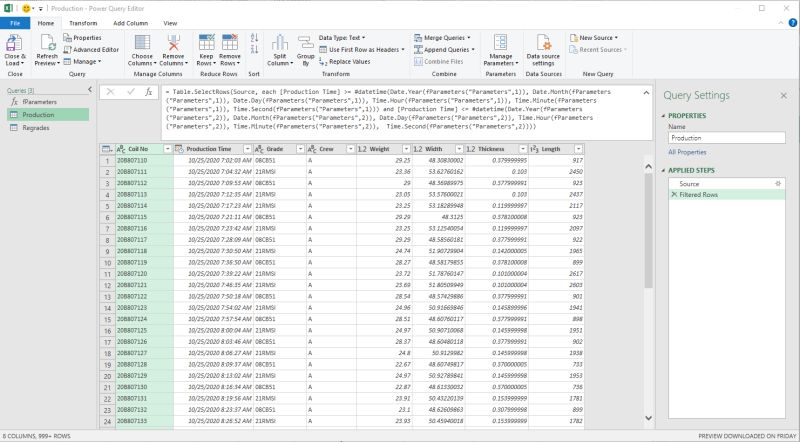Open the table options icon in the grid corner
Viewport: 800px width, 442px height.
pos(107,149)
